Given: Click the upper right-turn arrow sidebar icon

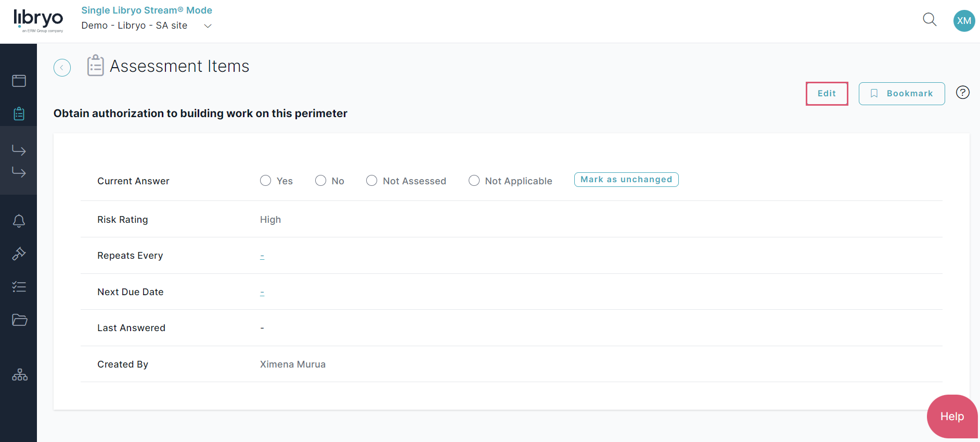Looking at the screenshot, I should point(19,150).
